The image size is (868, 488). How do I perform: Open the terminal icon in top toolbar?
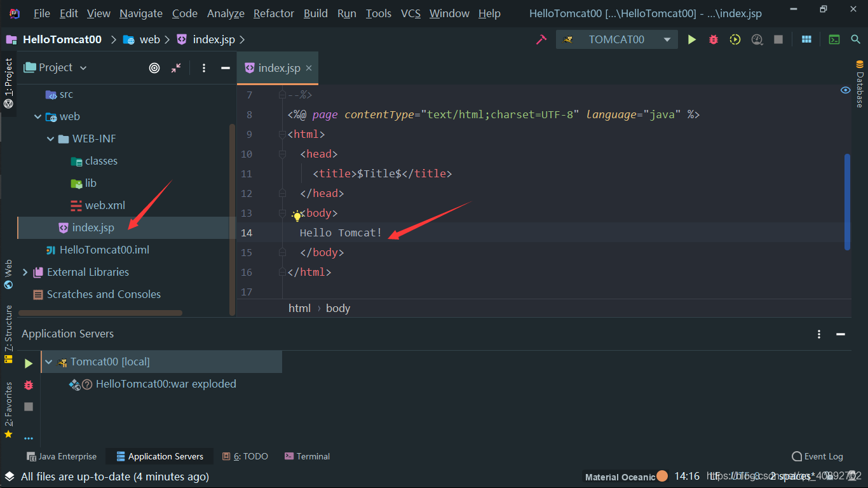(834, 39)
